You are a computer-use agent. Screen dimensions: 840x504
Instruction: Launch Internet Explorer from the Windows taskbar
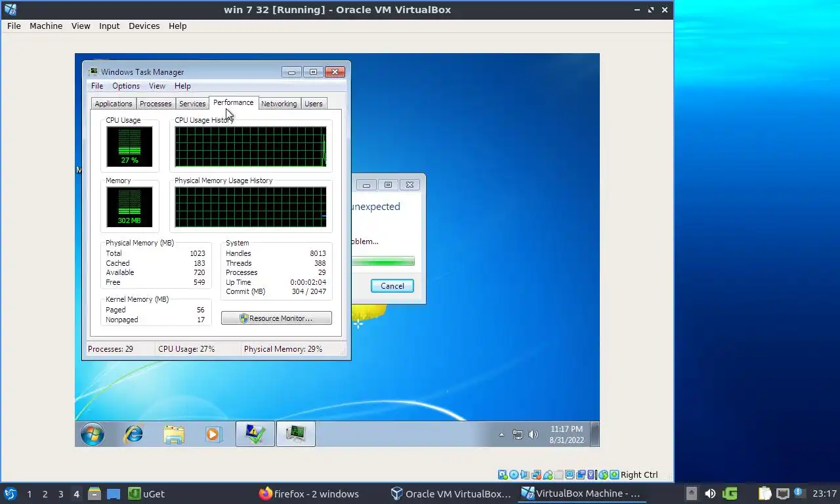click(x=134, y=434)
